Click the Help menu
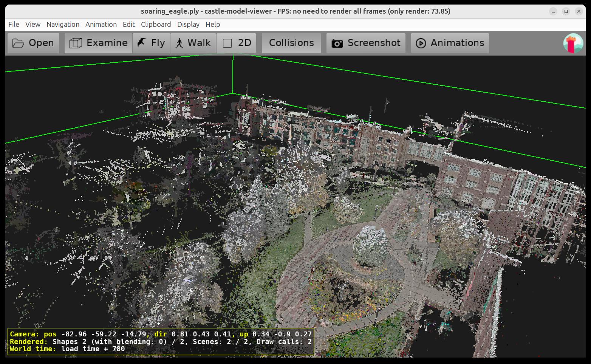 (x=213, y=24)
